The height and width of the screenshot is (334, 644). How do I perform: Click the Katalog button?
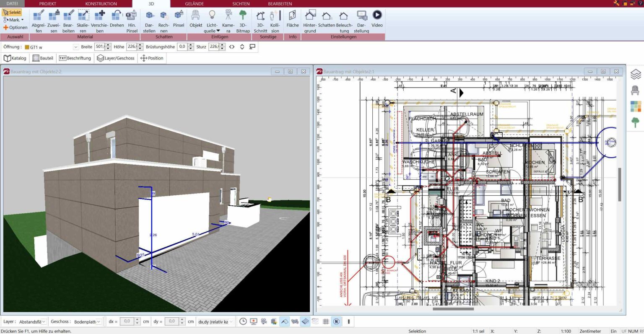15,58
